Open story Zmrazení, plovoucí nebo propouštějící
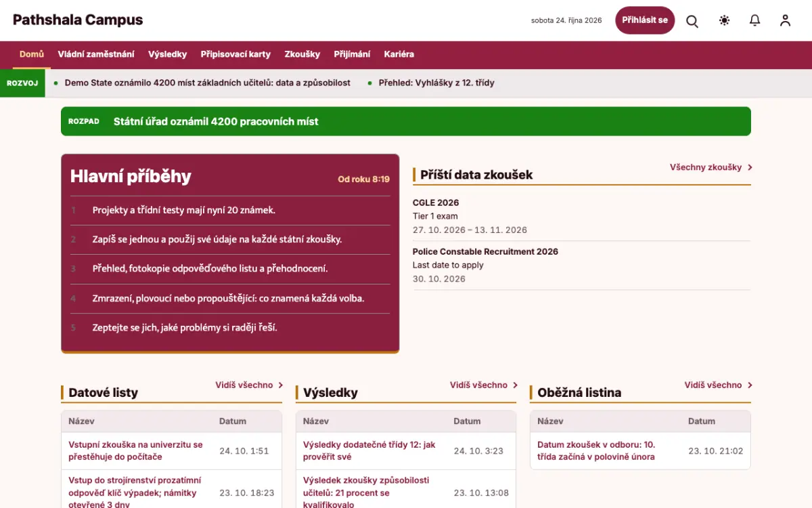Image resolution: width=812 pixels, height=508 pixels. coord(229,299)
